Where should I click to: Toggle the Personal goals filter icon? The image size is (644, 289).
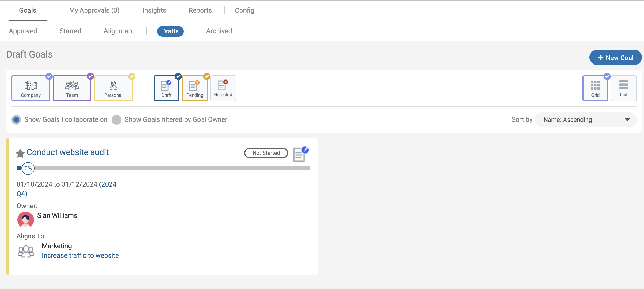click(x=113, y=88)
